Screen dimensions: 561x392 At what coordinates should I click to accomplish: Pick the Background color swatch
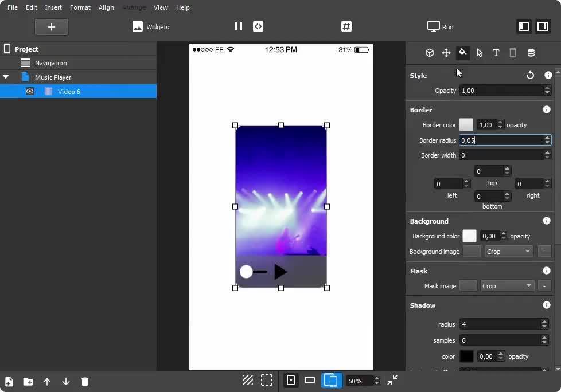click(469, 236)
